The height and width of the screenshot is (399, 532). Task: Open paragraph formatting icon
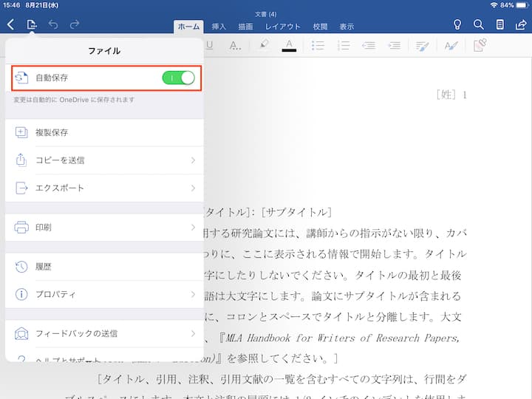[x=422, y=46]
